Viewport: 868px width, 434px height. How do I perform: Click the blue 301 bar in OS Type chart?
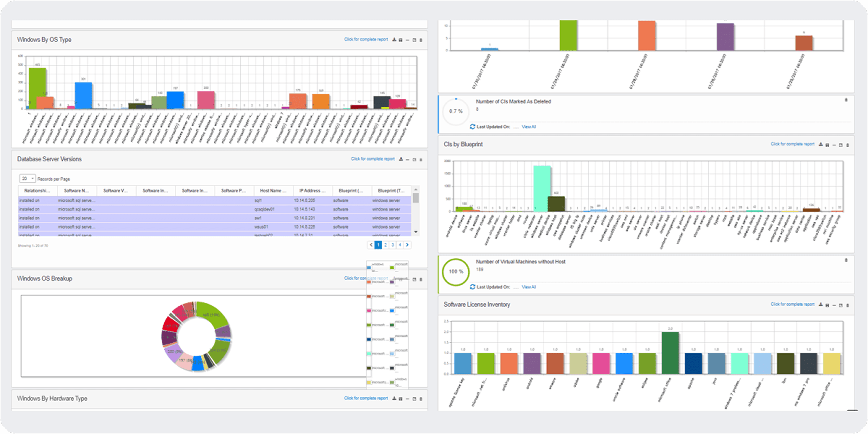click(x=84, y=95)
